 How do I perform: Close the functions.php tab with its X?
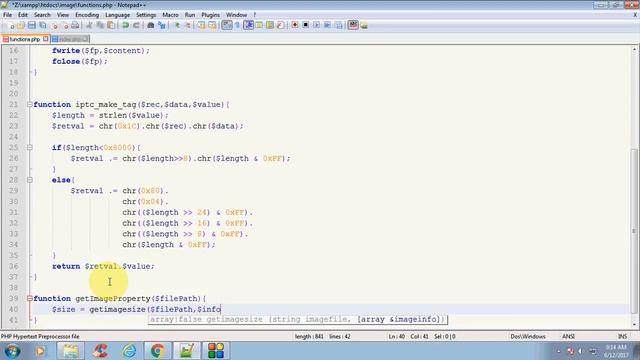click(x=46, y=39)
